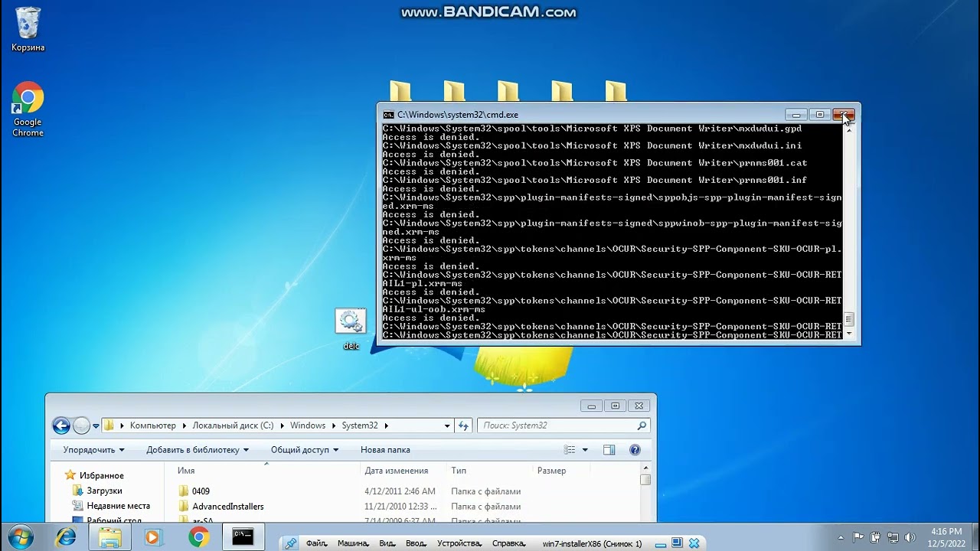Open the Google Chrome desktop shortcut
The height and width of the screenshot is (551, 980).
click(28, 109)
